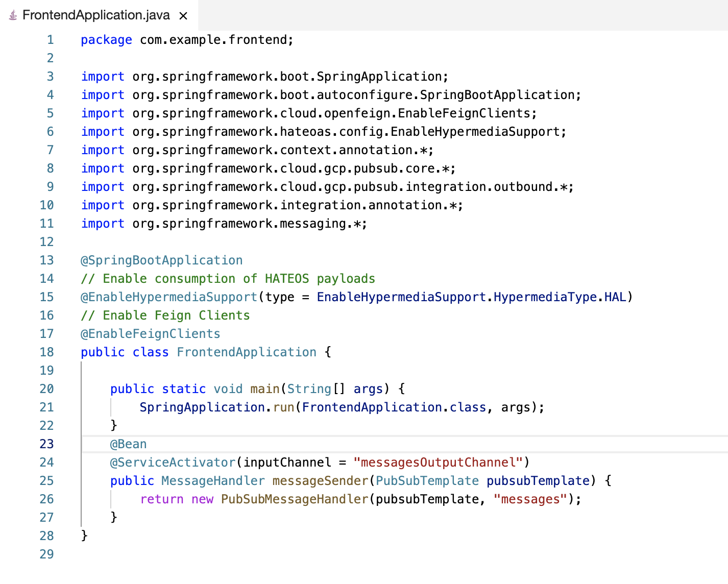Place cursor on the SpringApplication import line
This screenshot has height=584, width=728.
[264, 77]
